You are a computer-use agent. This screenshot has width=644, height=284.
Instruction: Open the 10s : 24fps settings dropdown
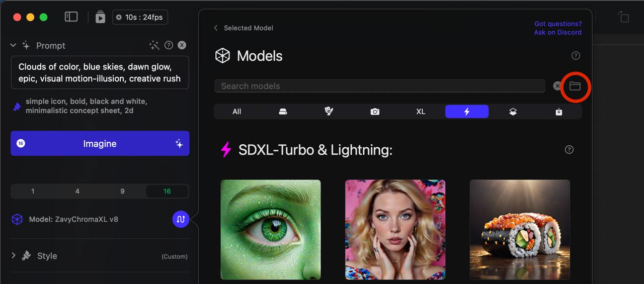coord(139,17)
